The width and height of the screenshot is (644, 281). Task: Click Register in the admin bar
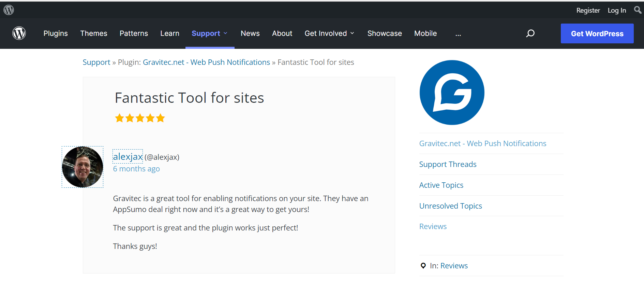click(588, 10)
